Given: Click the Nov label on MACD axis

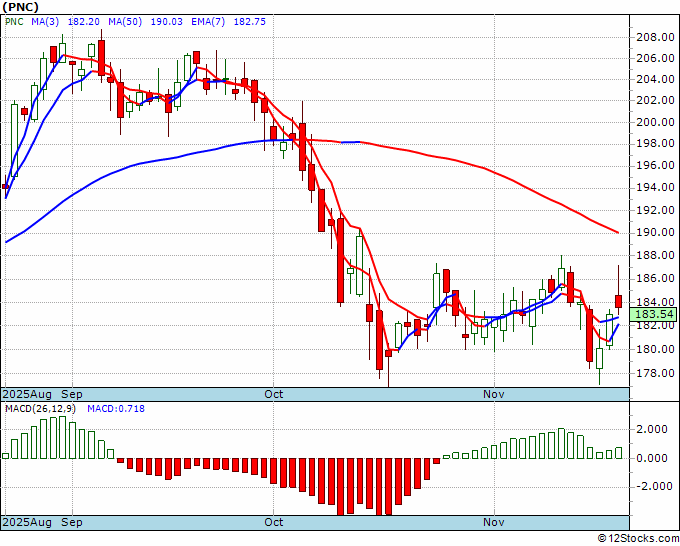Looking at the screenshot, I should click(494, 522).
